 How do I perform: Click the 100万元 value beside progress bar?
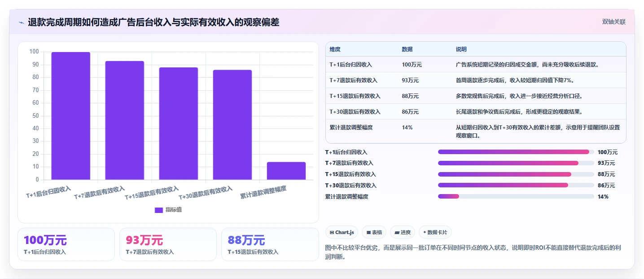tap(608, 152)
